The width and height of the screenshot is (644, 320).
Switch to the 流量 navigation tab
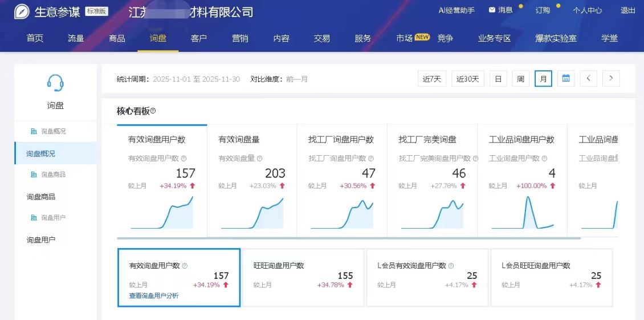[x=76, y=39]
